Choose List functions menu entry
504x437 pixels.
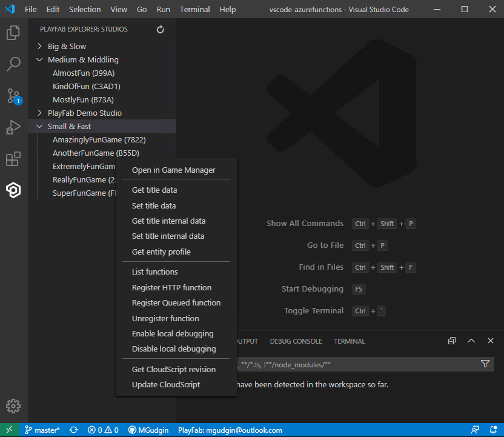click(176, 272)
